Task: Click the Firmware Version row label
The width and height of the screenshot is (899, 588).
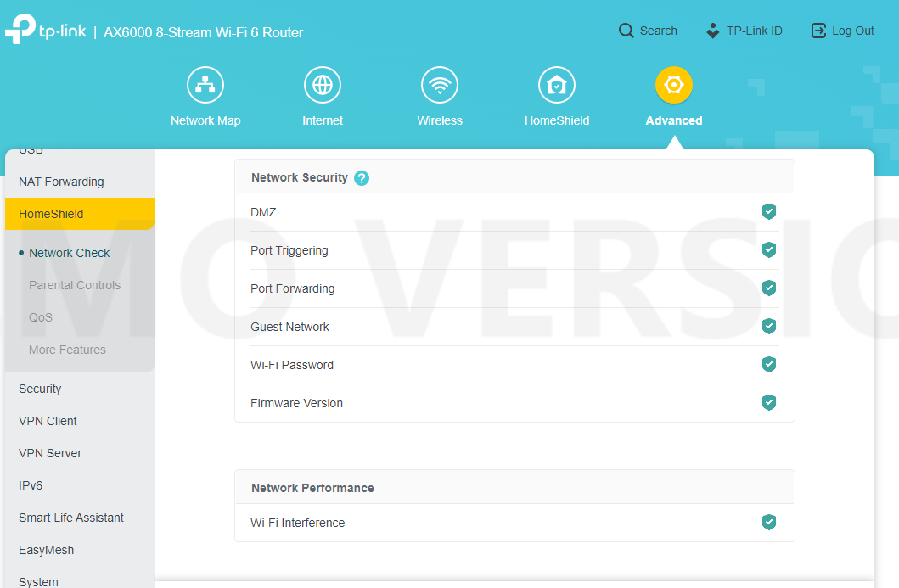Action: tap(296, 403)
